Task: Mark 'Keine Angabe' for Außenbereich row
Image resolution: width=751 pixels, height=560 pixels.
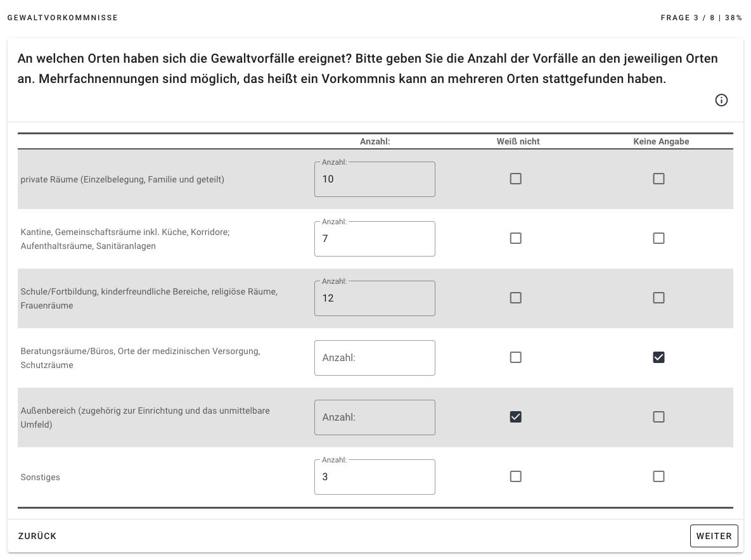Action: coord(658,417)
